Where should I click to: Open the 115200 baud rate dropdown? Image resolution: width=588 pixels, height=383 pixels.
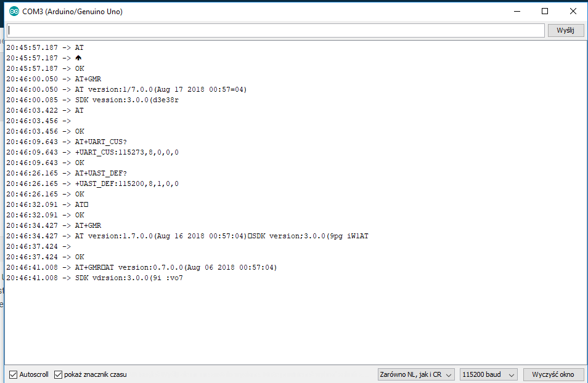[488, 374]
